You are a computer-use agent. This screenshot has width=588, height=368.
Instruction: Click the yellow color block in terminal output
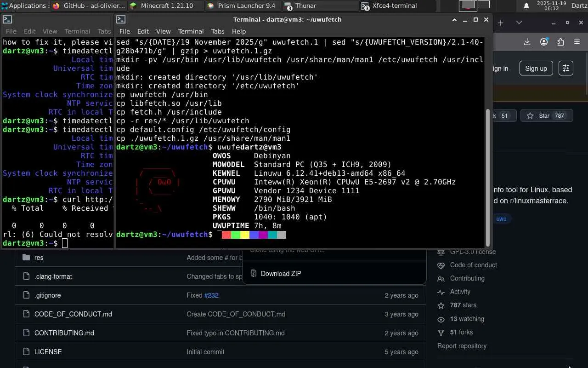245,235
